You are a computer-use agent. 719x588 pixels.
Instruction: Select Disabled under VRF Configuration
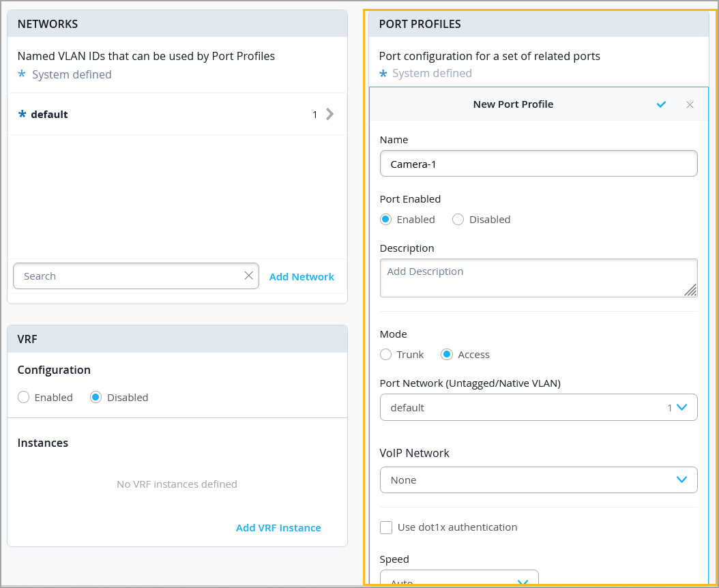[x=96, y=398]
